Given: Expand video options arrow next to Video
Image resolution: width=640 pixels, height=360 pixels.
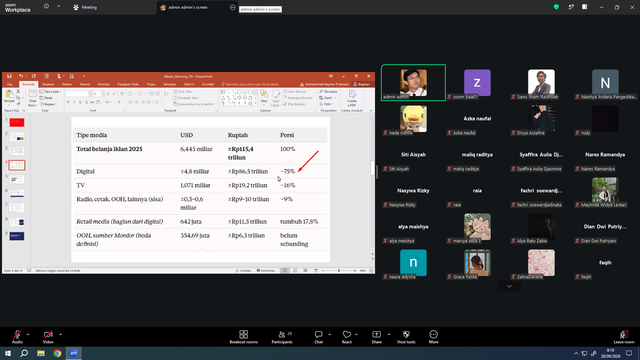Looking at the screenshot, I should click(x=60, y=334).
